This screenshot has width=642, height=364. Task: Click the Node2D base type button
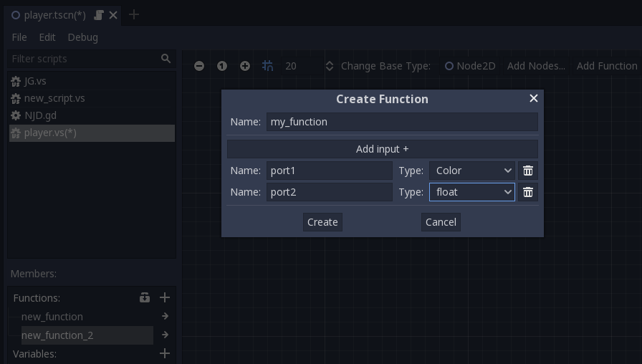(x=470, y=66)
